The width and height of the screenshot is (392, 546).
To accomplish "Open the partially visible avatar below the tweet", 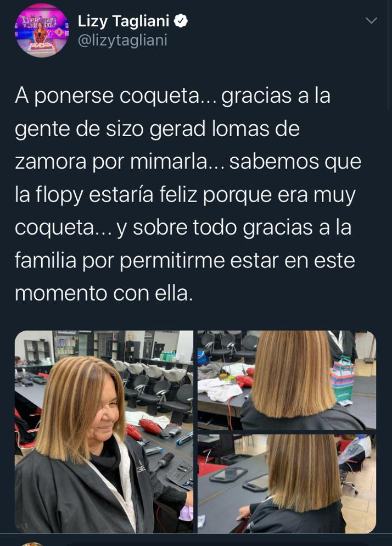I will tap(32, 544).
